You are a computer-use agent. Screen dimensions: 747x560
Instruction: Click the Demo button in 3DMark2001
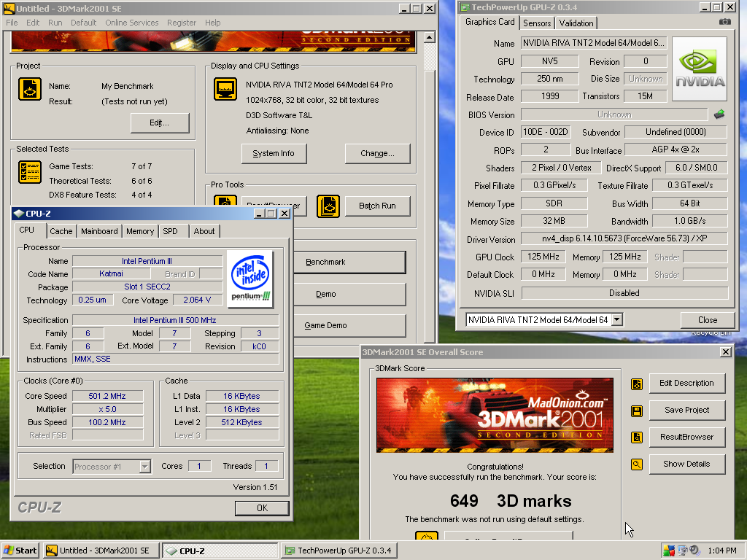pos(349,295)
